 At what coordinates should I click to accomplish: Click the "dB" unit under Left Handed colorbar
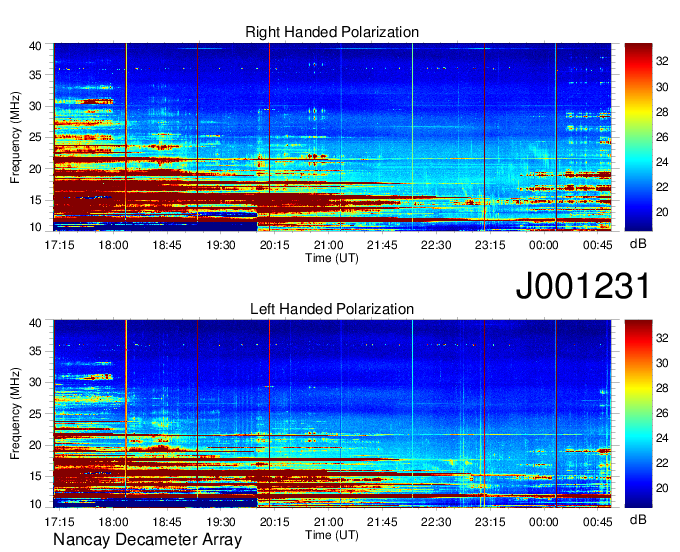coord(638,519)
